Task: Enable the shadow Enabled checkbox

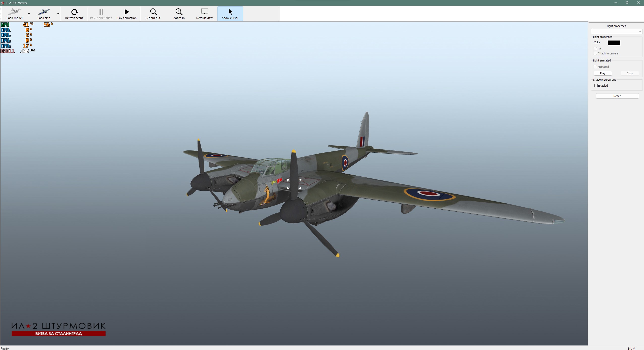Action: (596, 86)
